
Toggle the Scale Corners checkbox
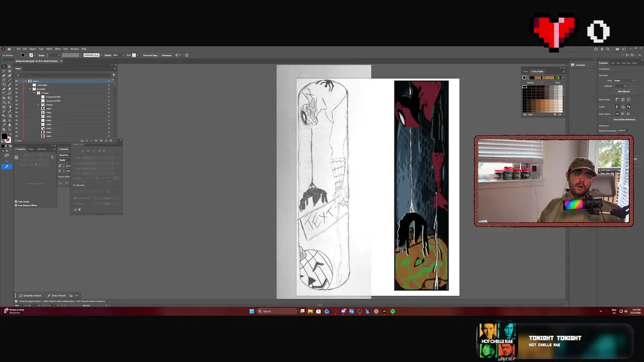pos(16,202)
